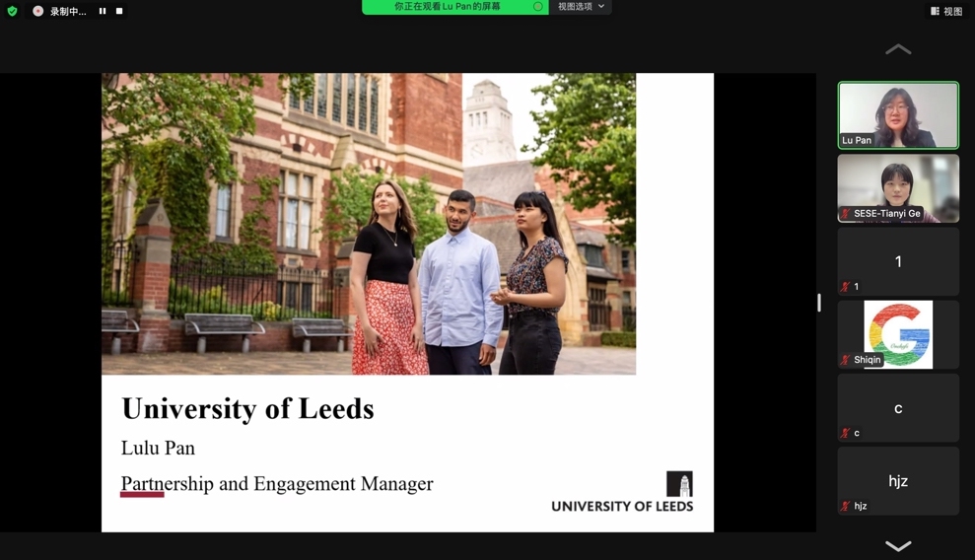This screenshot has width=975, height=560.
Task: Select the hjz participant tile
Action: 898,481
